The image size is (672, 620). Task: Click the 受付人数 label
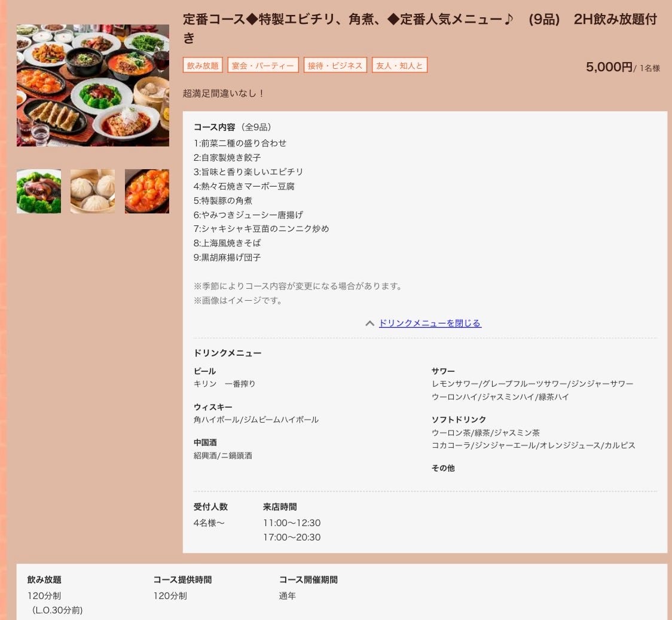(x=210, y=507)
